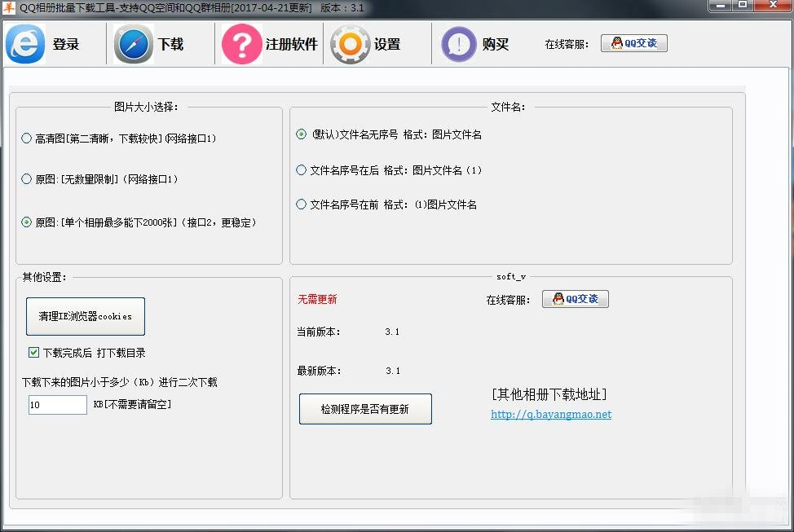Click the 其他设置: group title
Image resolution: width=794 pixels, height=532 pixels.
click(x=44, y=277)
